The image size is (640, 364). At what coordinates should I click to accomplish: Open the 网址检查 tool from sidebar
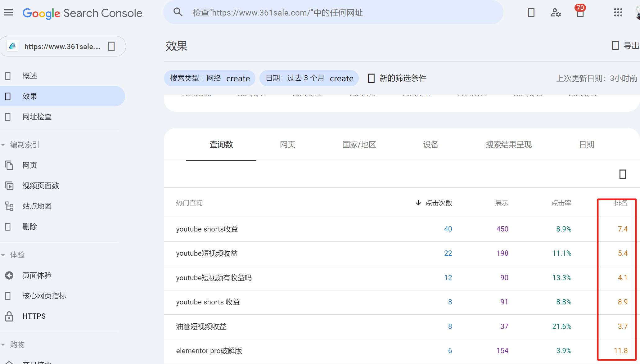point(37,117)
